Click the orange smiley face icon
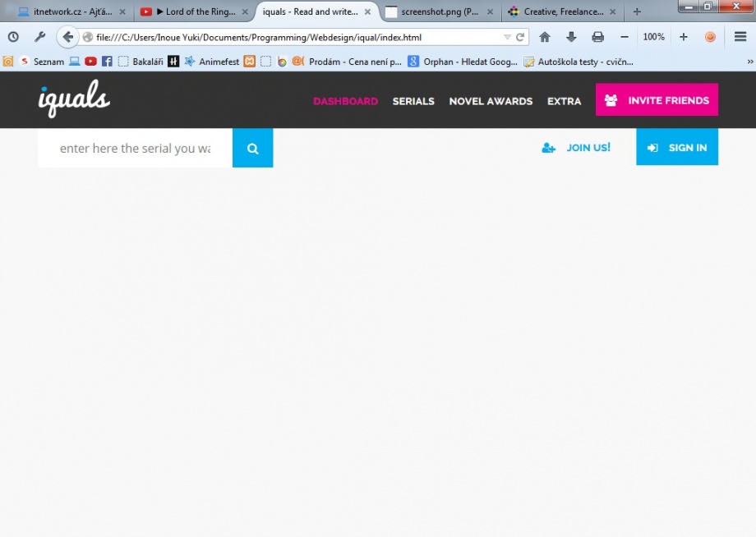Viewport: 756px width, 537px height. pyautogui.click(x=710, y=37)
